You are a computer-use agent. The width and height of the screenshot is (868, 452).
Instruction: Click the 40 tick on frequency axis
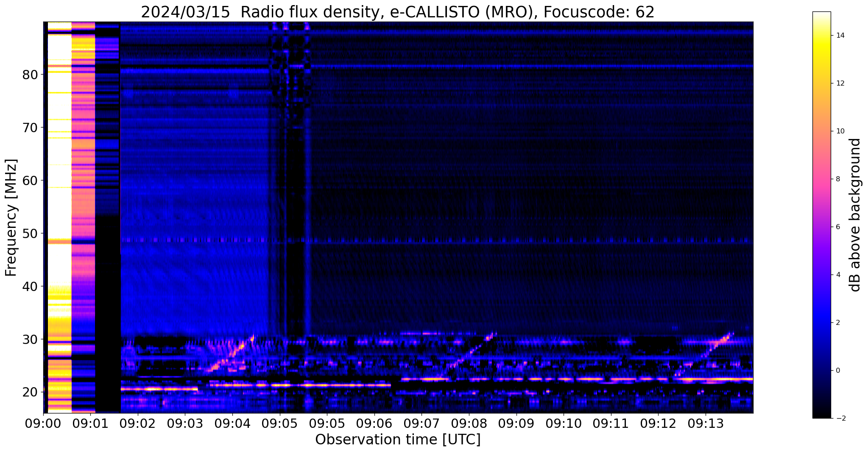pos(30,286)
